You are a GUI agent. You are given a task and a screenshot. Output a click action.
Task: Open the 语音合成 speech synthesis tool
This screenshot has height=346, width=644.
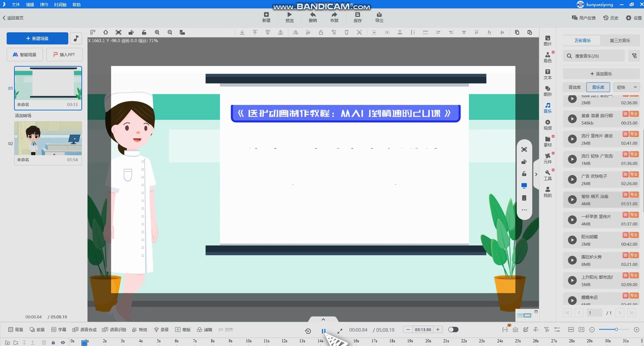point(85,330)
